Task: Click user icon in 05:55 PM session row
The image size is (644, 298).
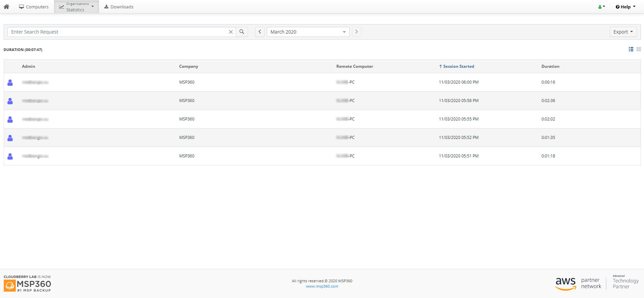Action: pos(10,119)
